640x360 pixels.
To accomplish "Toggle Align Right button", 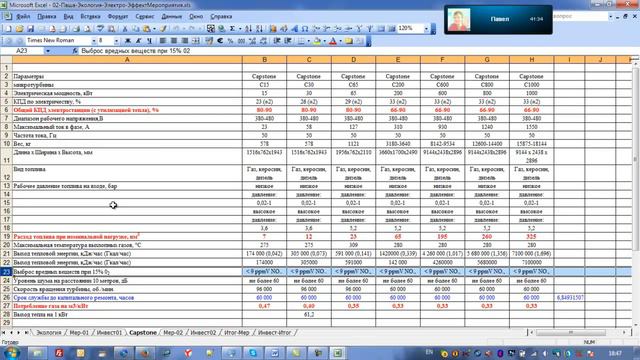I will (x=184, y=40).
